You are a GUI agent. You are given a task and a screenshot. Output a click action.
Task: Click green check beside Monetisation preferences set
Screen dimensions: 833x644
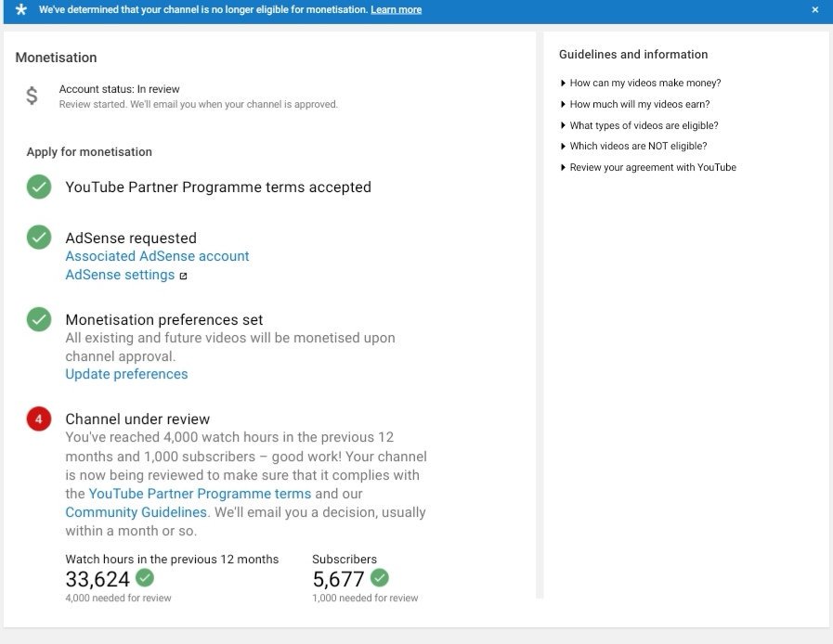[39, 319]
